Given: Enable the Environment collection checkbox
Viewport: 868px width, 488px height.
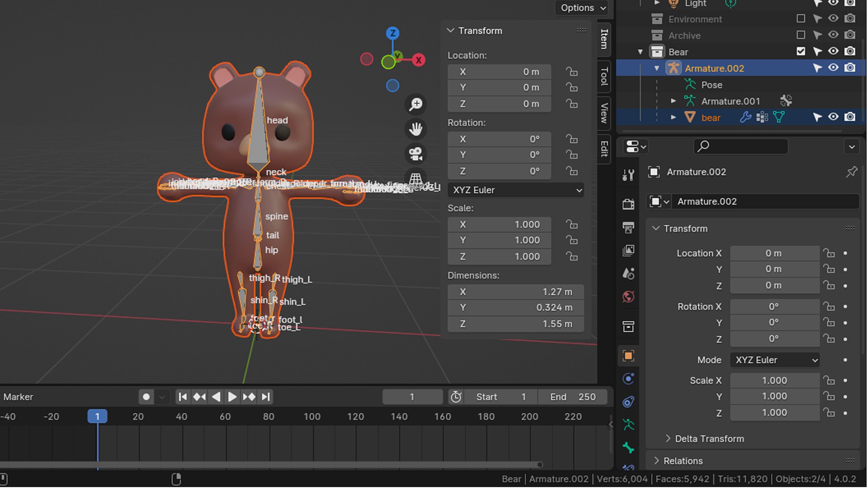Looking at the screenshot, I should pos(801,19).
